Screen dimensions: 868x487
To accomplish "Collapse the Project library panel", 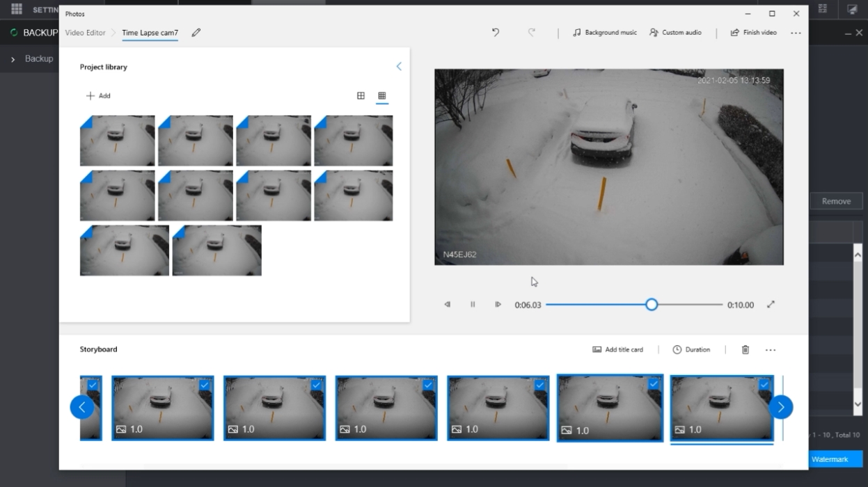I will point(399,67).
